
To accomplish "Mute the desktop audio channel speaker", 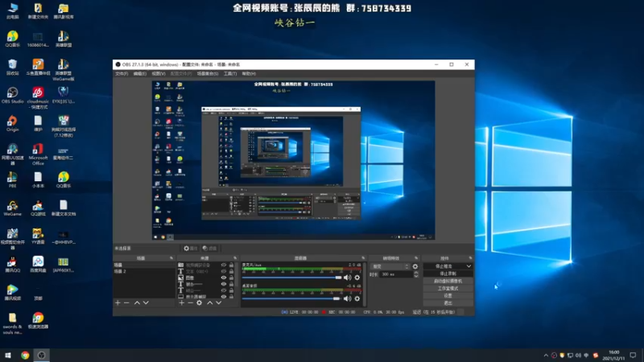I will point(348,298).
